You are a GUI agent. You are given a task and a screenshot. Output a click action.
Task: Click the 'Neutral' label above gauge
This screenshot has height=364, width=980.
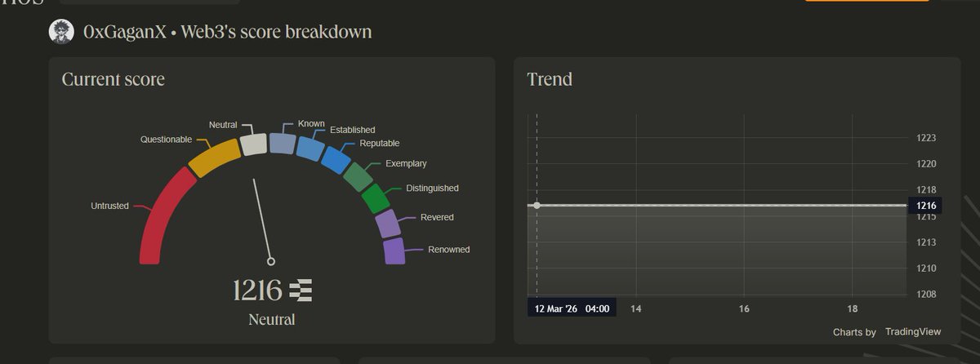tap(223, 125)
